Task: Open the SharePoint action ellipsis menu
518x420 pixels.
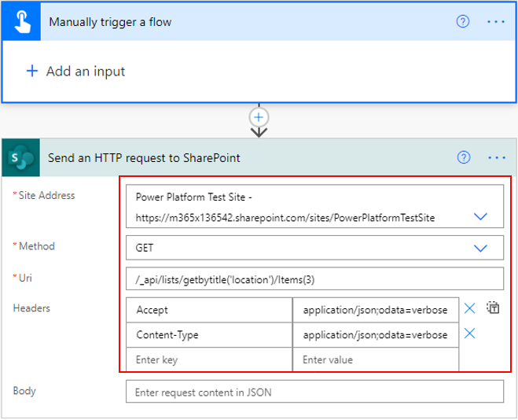Action: click(x=497, y=157)
